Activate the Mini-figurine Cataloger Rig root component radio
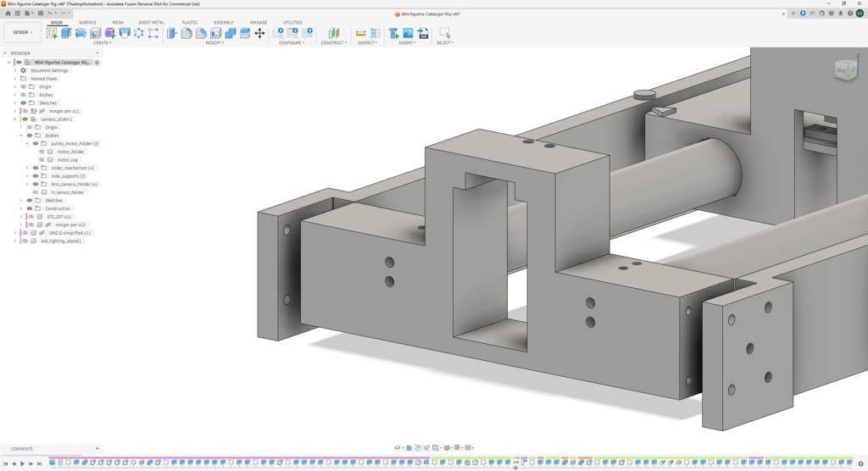 point(97,63)
